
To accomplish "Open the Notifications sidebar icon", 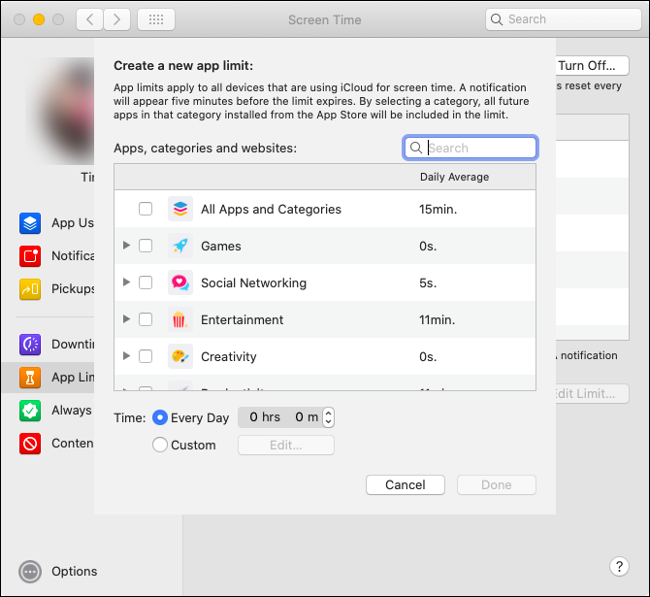I will coord(30,256).
